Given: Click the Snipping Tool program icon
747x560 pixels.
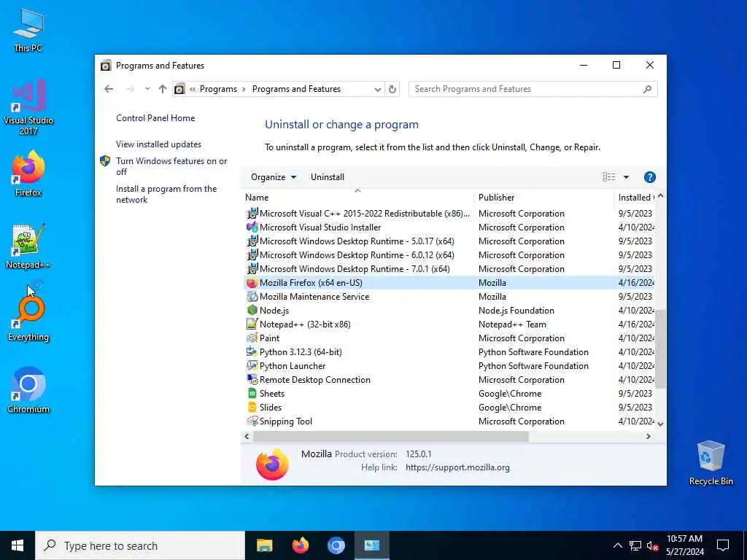Looking at the screenshot, I should (252, 421).
